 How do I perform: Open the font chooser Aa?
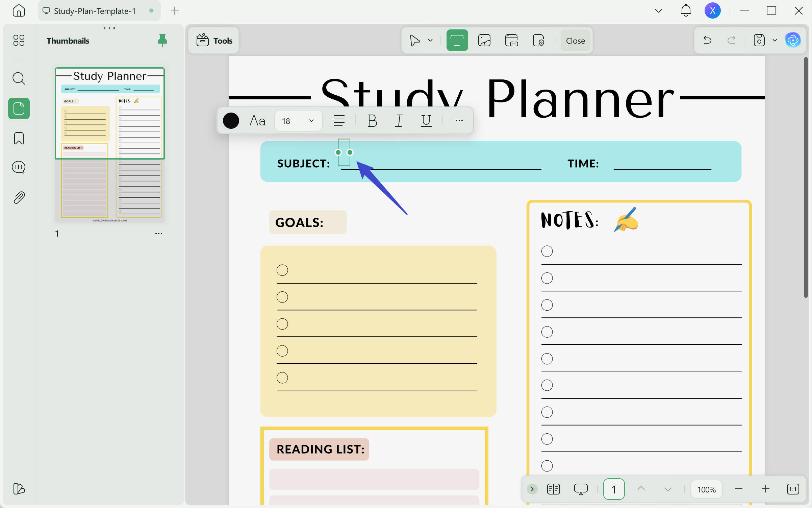257,121
